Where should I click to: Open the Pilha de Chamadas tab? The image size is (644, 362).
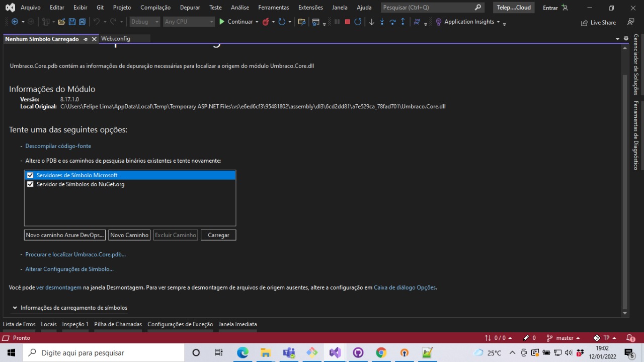tap(118, 324)
